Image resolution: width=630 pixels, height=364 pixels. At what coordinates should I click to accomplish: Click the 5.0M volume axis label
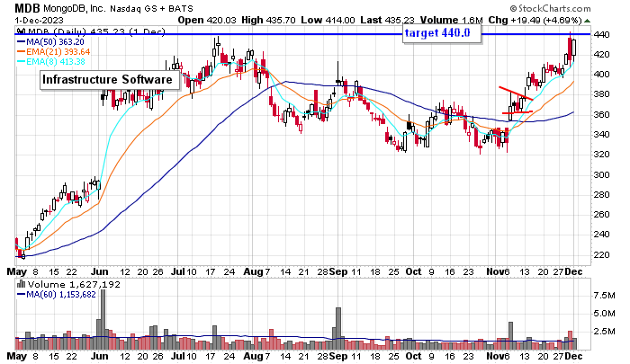604,314
